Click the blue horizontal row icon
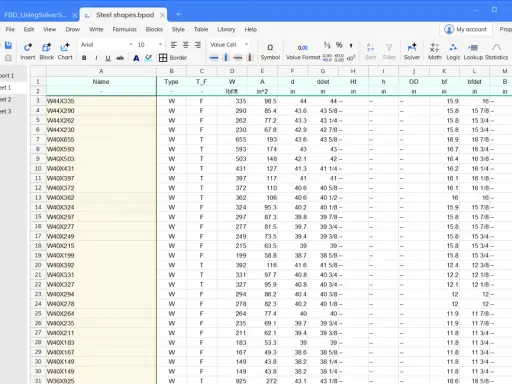The image size is (512, 384). pyautogui.click(x=214, y=58)
